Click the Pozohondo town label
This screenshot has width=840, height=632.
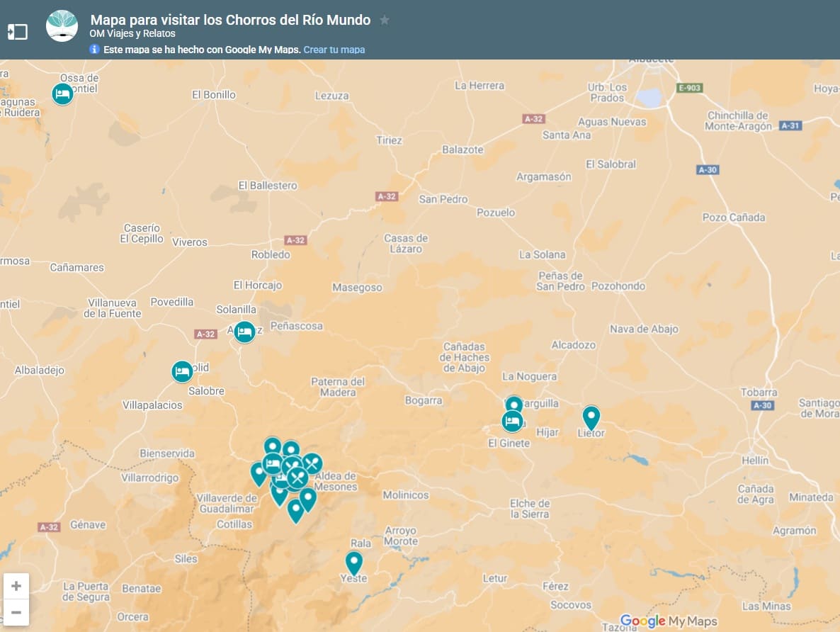coord(618,286)
